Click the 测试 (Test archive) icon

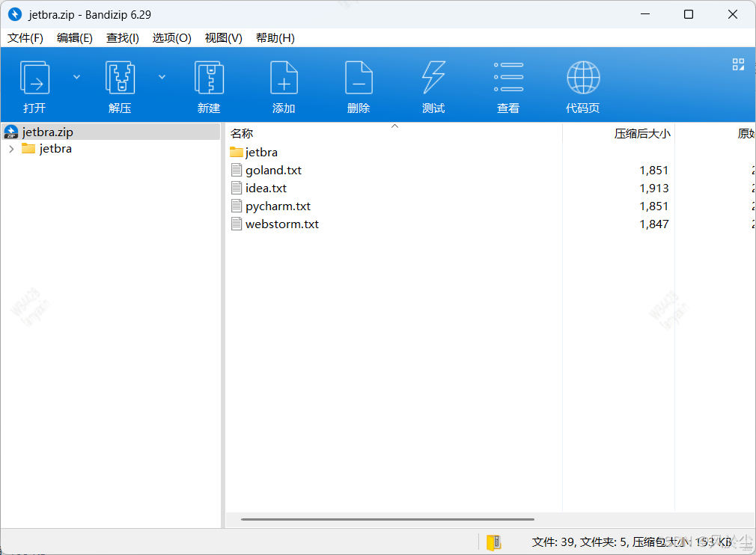[x=433, y=78]
